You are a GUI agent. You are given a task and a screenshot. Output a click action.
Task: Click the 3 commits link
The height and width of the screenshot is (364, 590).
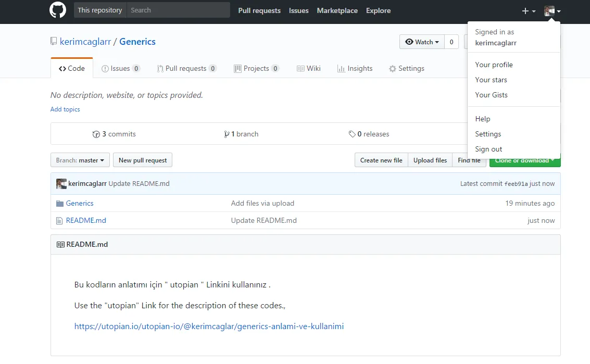(114, 134)
